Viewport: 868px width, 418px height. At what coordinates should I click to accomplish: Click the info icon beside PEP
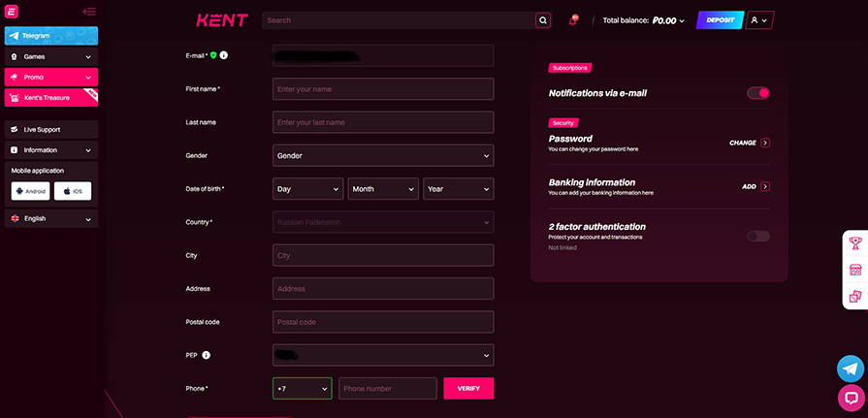pos(207,355)
